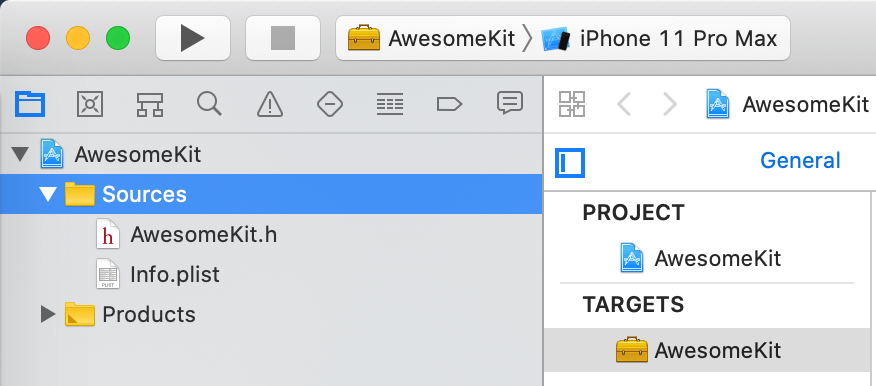Open the Test navigator diamond icon
Image resolution: width=876 pixels, height=386 pixels.
point(330,104)
